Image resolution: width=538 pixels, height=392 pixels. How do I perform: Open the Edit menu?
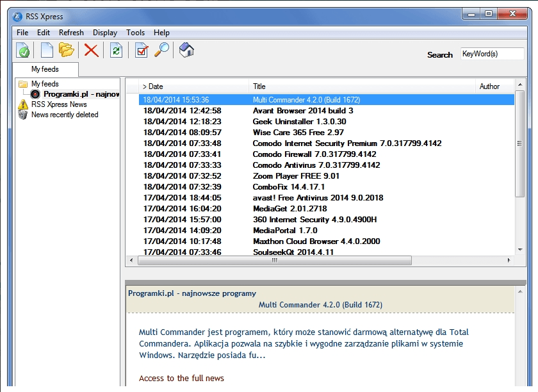44,33
